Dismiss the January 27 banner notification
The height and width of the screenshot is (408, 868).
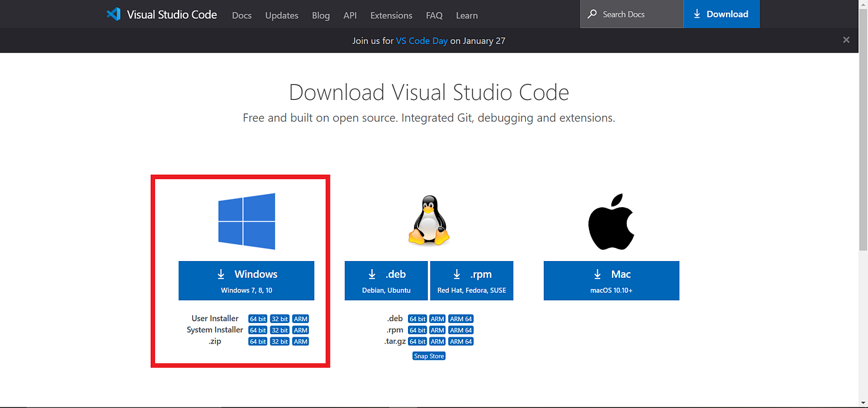tap(846, 40)
